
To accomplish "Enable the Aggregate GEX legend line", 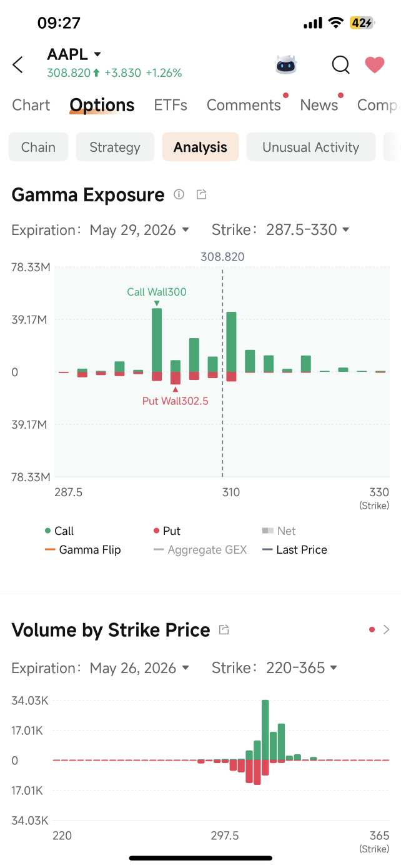I will pos(200,550).
